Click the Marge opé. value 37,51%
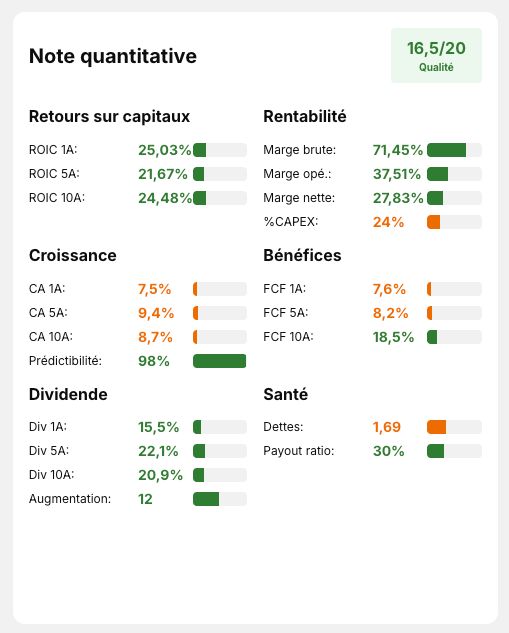 point(397,174)
